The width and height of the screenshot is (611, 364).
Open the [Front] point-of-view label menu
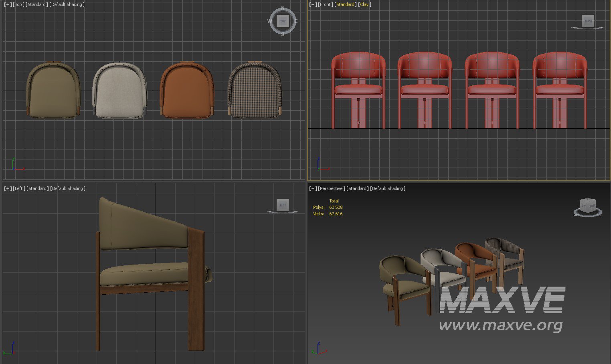325,4
